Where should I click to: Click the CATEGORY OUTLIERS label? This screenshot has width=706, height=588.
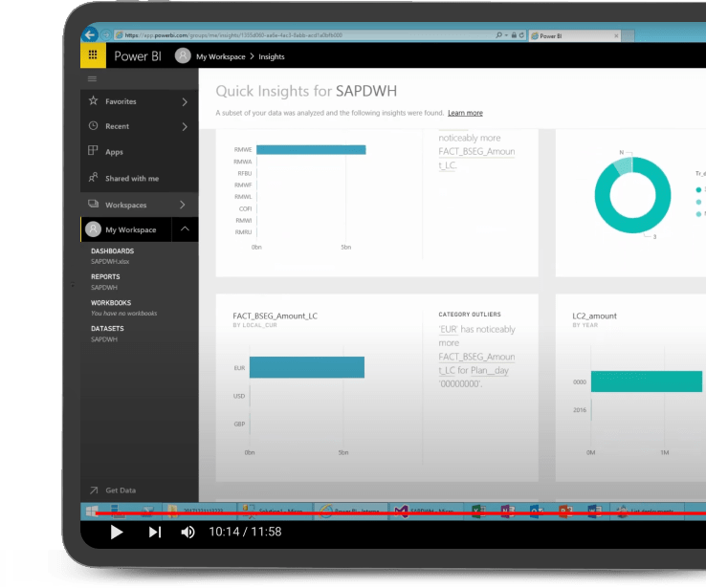470,315
